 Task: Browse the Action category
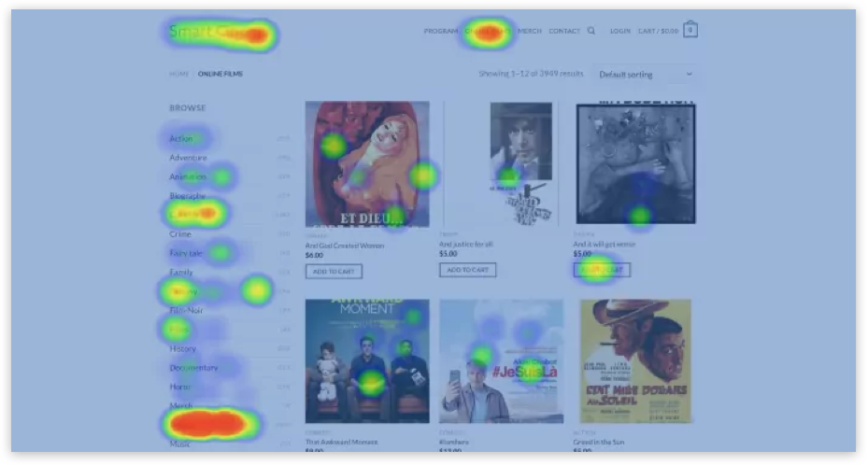pyautogui.click(x=181, y=139)
